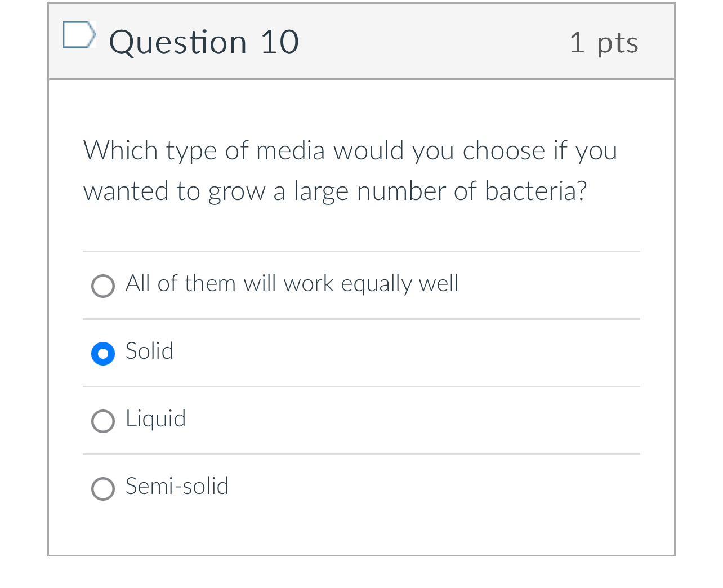Select the "All of them will work equally well" radio button
The height and width of the screenshot is (588, 723).
tap(103, 286)
